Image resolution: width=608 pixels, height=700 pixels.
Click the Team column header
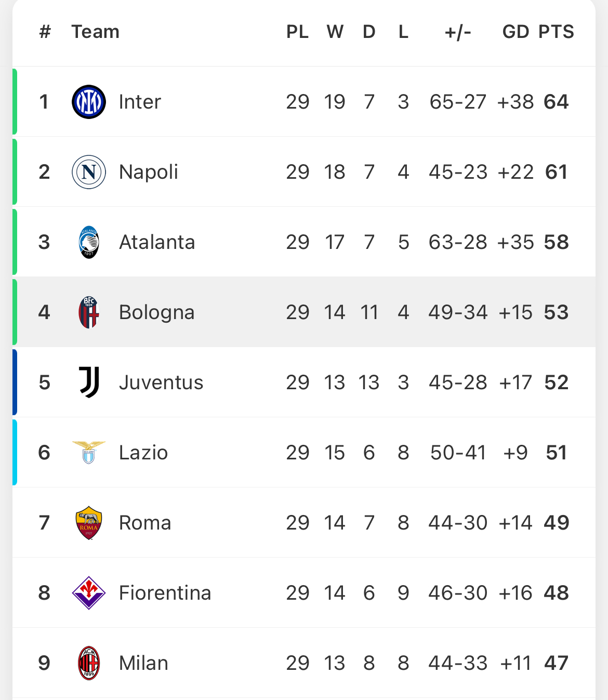coord(96,32)
